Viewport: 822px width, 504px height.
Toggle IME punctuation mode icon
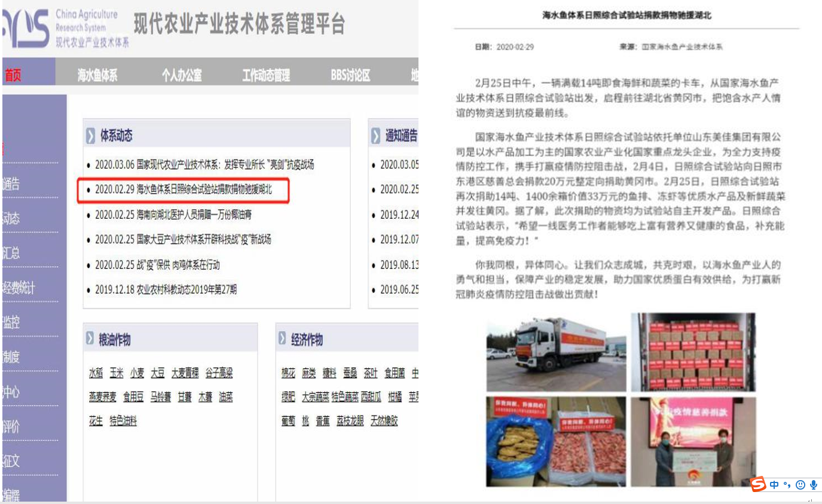coord(787,485)
